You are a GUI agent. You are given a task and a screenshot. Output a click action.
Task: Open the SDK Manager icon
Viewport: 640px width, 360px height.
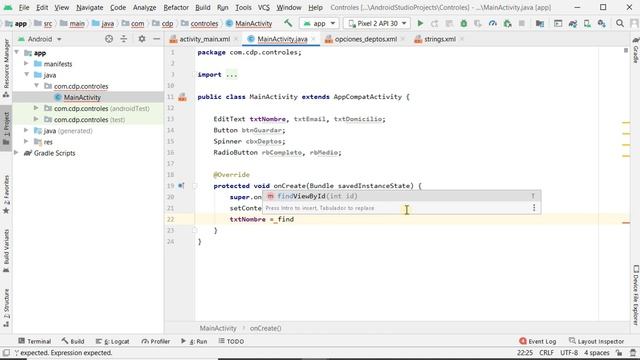tap(602, 23)
